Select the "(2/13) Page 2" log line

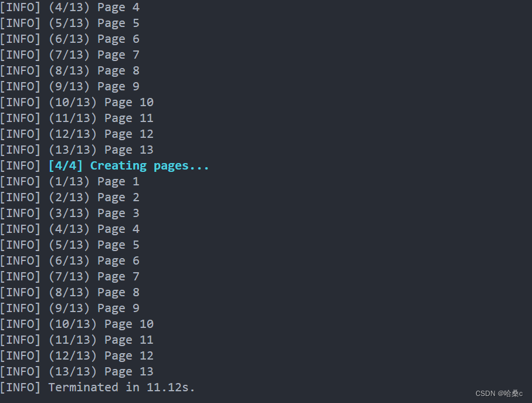(94, 198)
